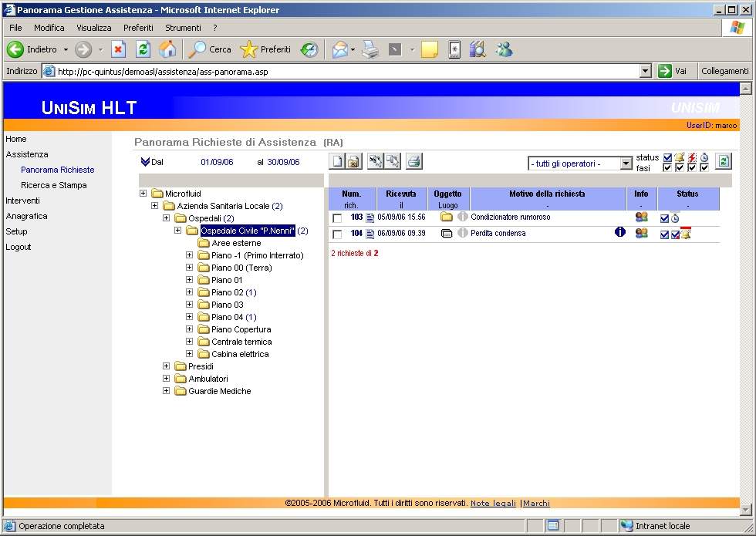Screen dimensions: 756x536
Task: Expand the Microfluid tree node
Action: point(143,194)
